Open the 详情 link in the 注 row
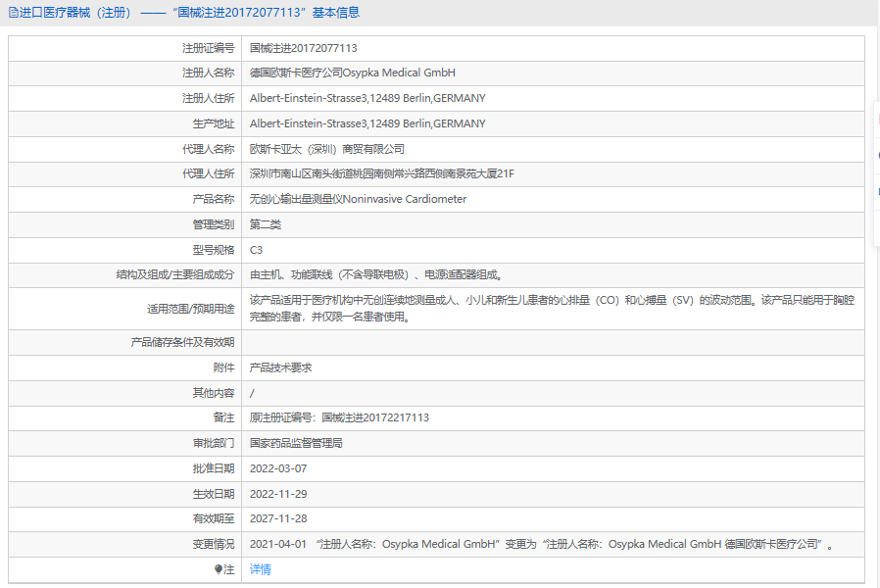 pos(260,569)
